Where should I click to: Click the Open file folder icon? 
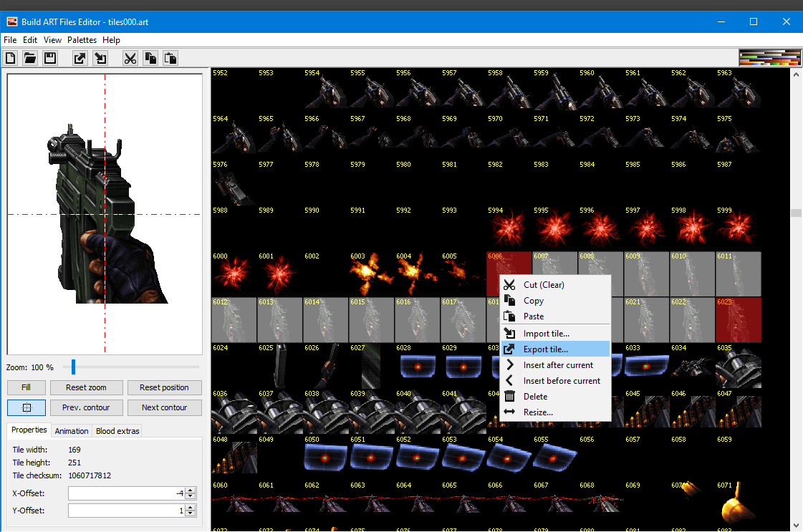click(30, 58)
